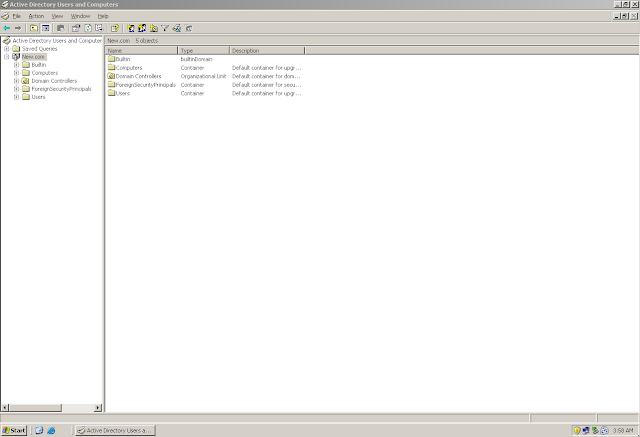Create new organizational unit toolbar icon
This screenshot has height=437, width=640.
click(153, 28)
